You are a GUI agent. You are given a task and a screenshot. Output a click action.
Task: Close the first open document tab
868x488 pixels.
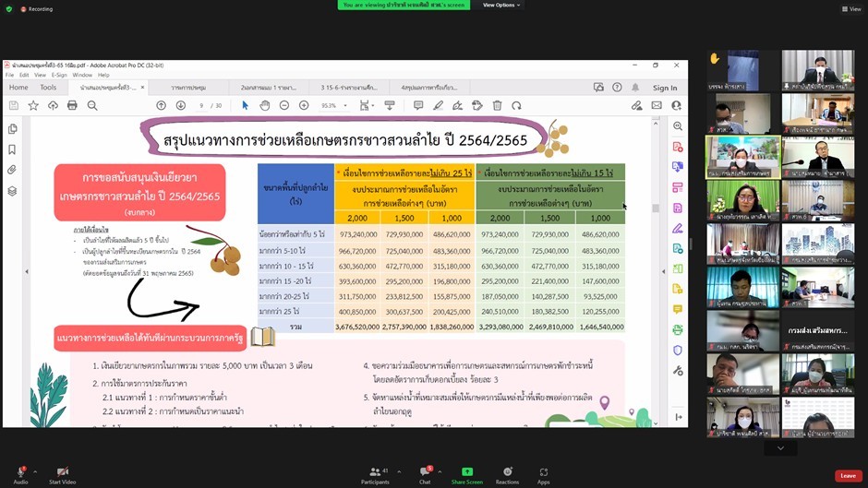tap(142, 88)
